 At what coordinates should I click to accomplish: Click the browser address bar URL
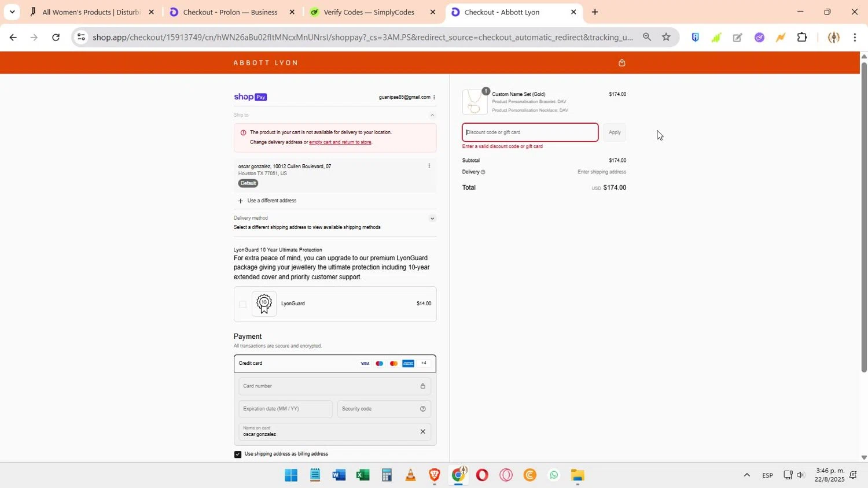[x=362, y=38]
